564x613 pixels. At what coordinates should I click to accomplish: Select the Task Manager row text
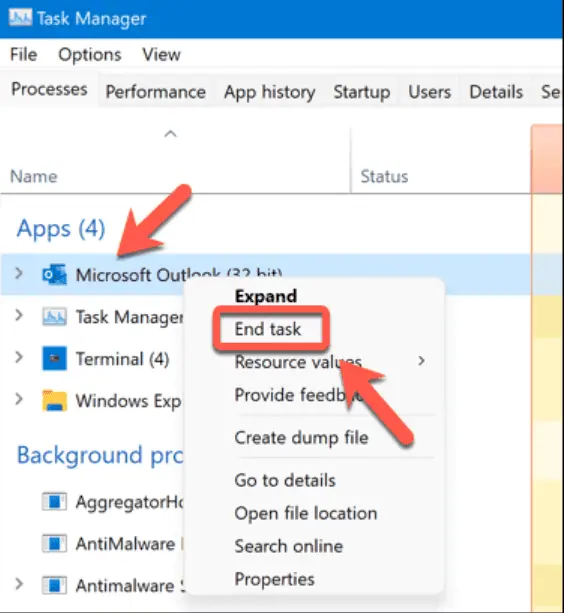[129, 317]
